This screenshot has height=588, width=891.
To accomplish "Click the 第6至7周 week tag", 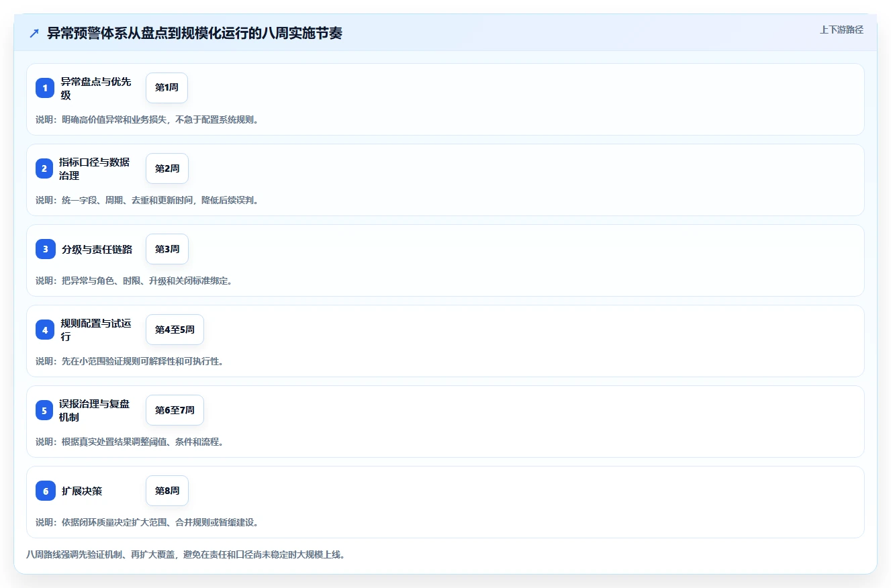I will point(175,410).
